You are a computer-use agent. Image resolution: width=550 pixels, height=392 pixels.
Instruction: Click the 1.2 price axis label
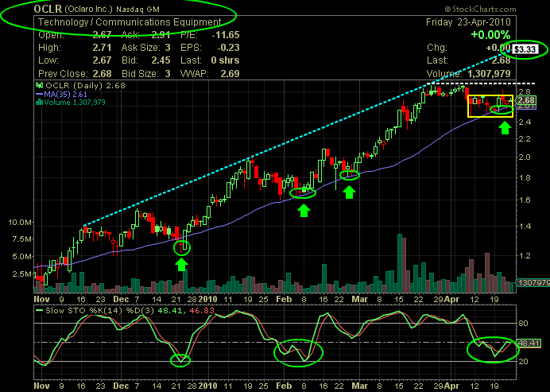[525, 256]
